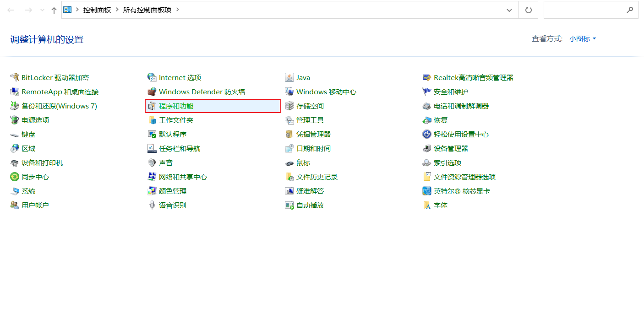Click the 安全和维护 flag icon
Viewport: 644px width, 330px height.
coord(427,92)
